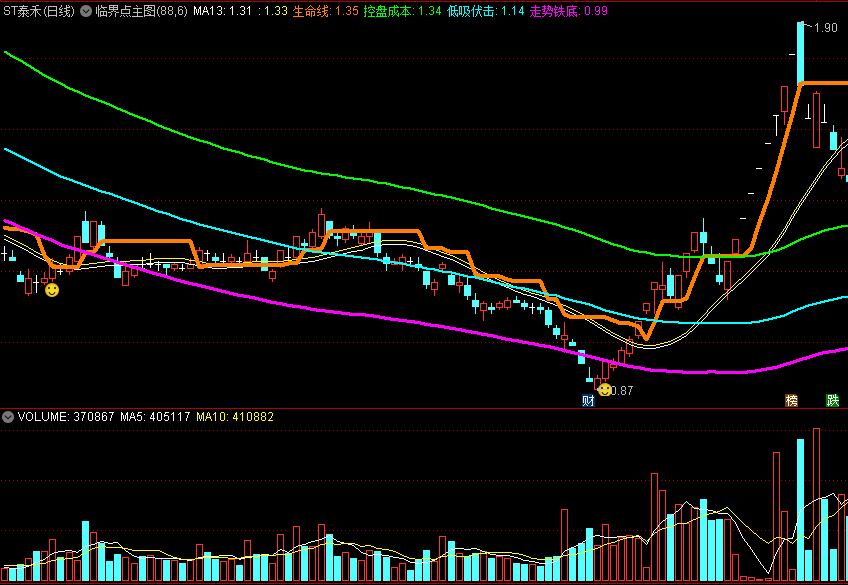Click the smiley signal icon at left side of chart
Viewport: 848px width, 585px height.
click(x=52, y=290)
